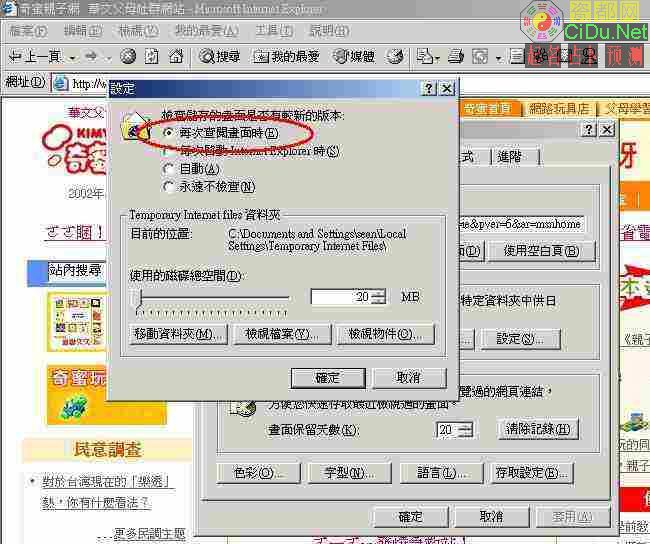Open the 檢視 menu in menu bar

click(130, 31)
